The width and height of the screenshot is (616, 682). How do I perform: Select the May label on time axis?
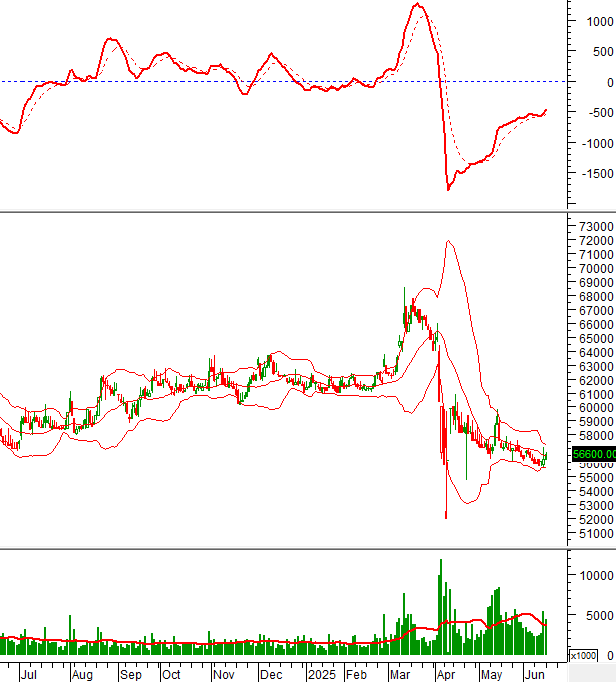[491, 675]
